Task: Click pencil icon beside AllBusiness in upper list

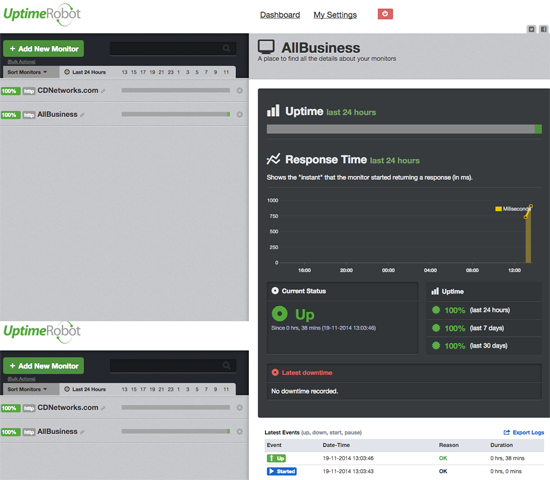Action: point(82,115)
